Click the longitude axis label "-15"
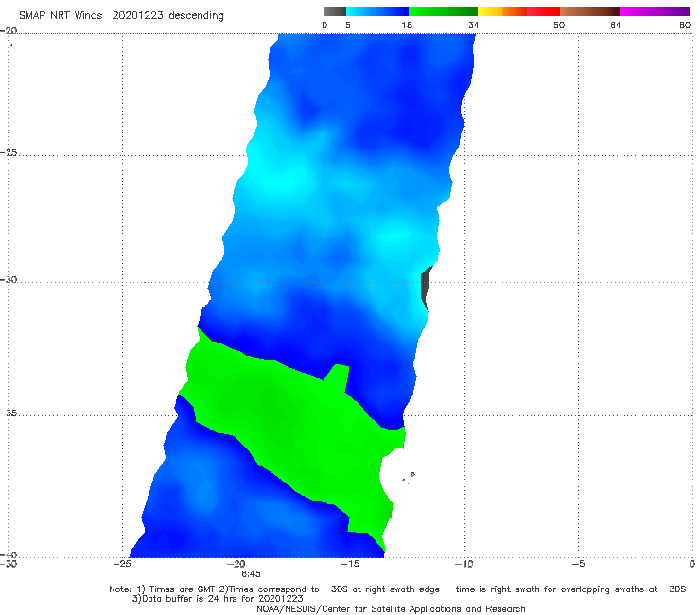 coord(350,564)
